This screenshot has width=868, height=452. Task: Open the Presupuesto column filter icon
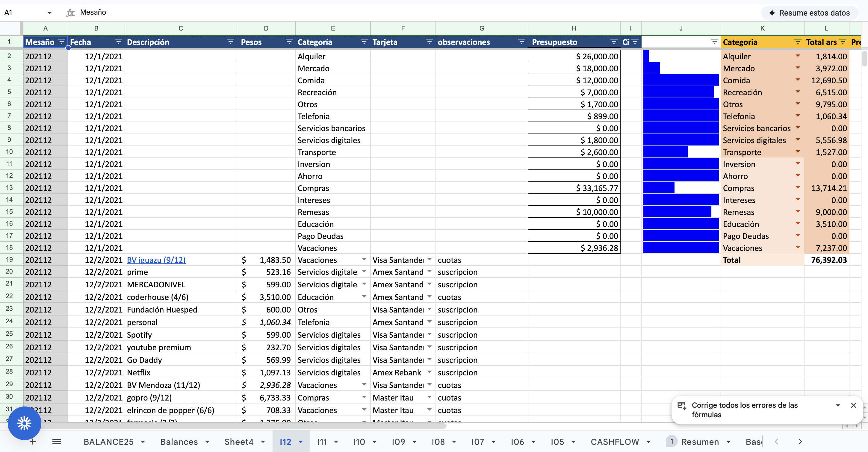tap(614, 42)
